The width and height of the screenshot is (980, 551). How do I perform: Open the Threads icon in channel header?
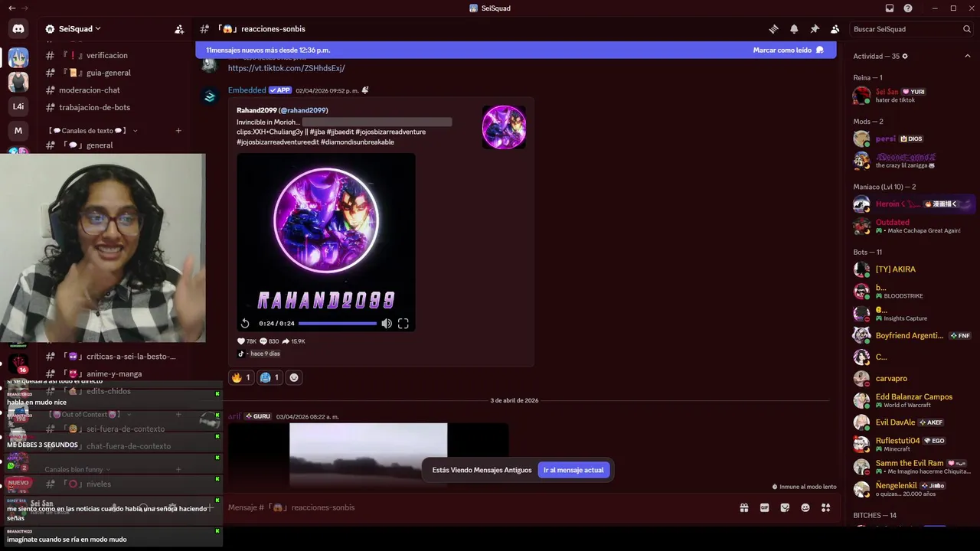click(x=774, y=29)
